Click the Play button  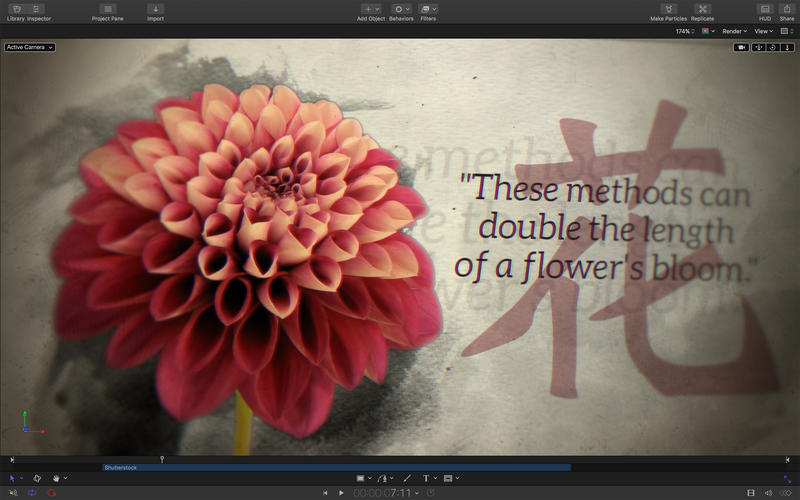pos(341,493)
